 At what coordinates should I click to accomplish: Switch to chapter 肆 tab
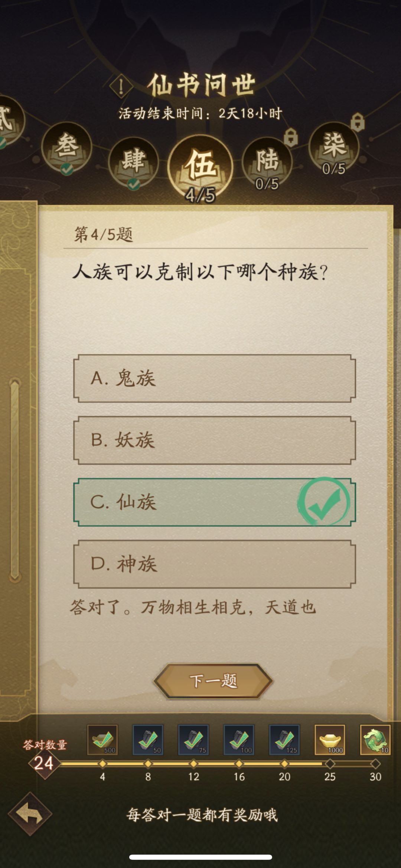click(134, 162)
